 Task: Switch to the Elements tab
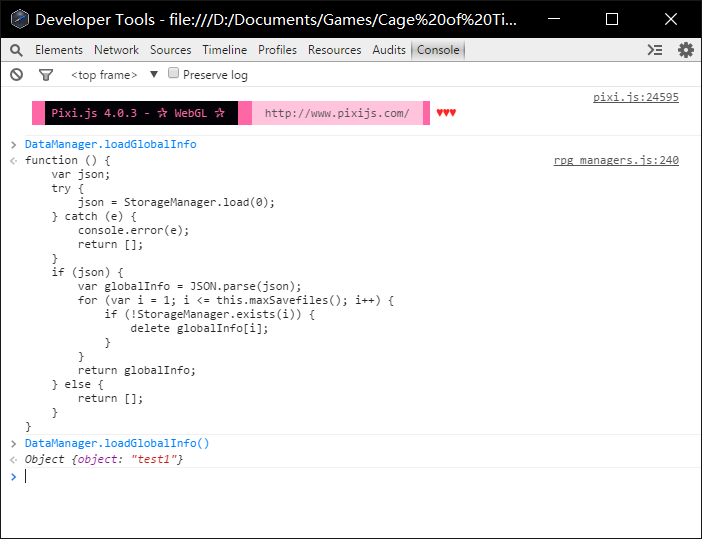coord(59,50)
